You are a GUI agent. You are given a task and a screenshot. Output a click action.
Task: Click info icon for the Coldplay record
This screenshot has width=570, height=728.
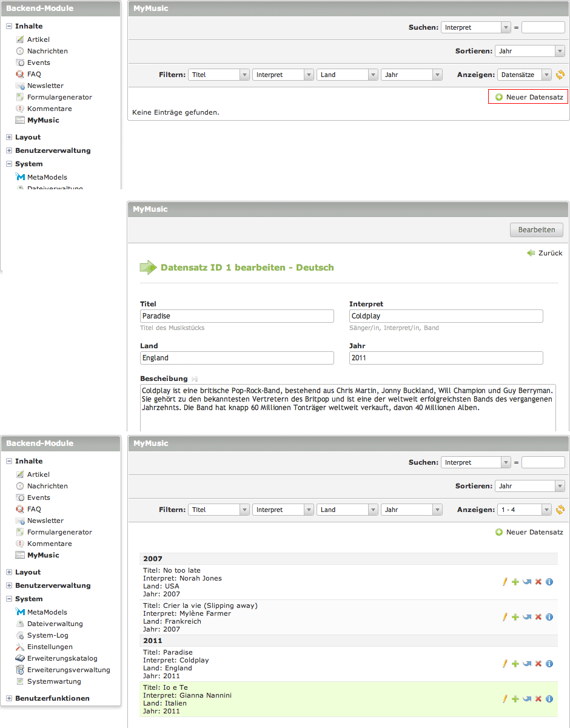coord(549,664)
